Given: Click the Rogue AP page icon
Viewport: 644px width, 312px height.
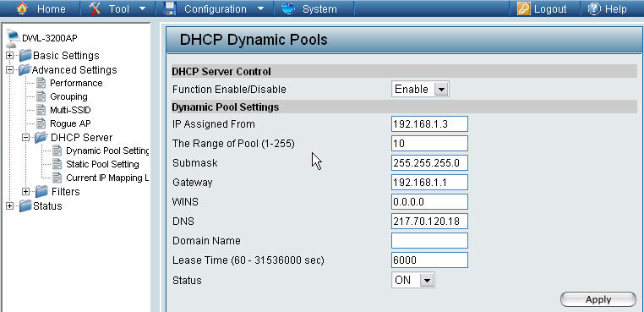Looking at the screenshot, I should point(41,123).
